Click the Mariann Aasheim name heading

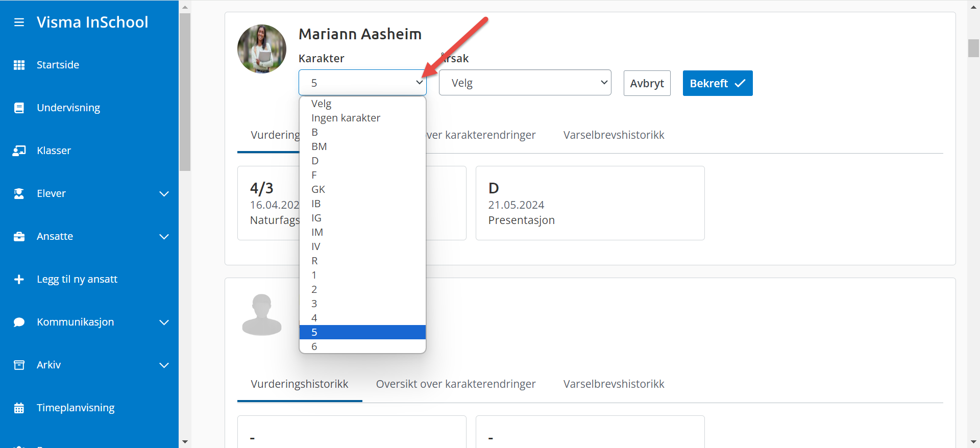(360, 34)
